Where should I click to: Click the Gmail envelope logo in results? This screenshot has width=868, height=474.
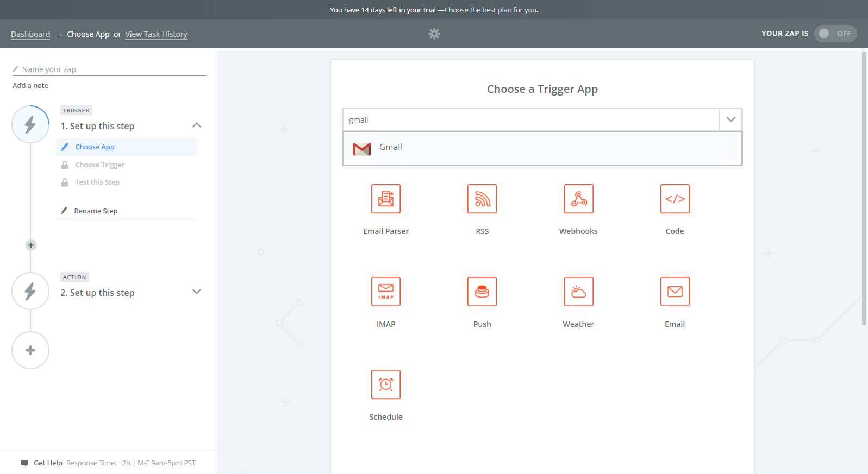pyautogui.click(x=362, y=149)
